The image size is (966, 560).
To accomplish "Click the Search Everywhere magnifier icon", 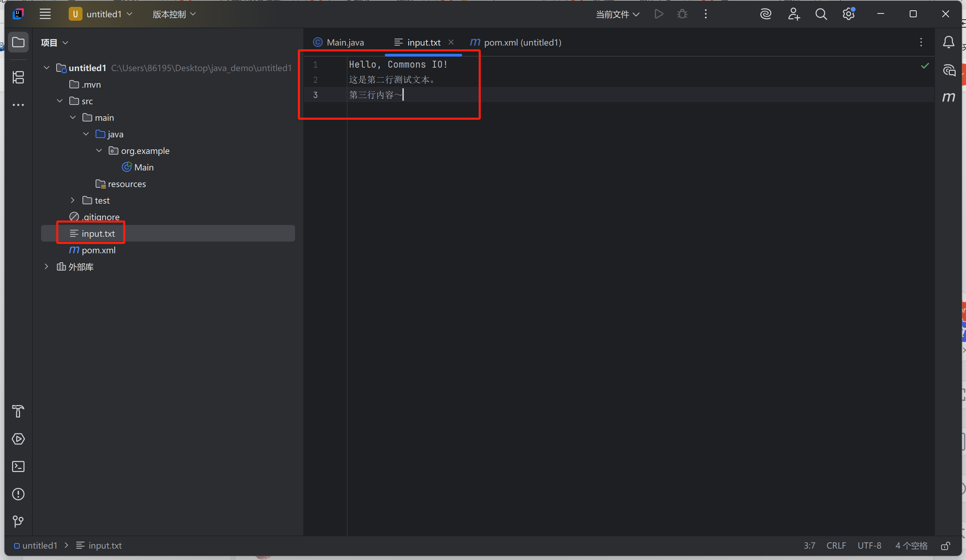I will pyautogui.click(x=821, y=14).
